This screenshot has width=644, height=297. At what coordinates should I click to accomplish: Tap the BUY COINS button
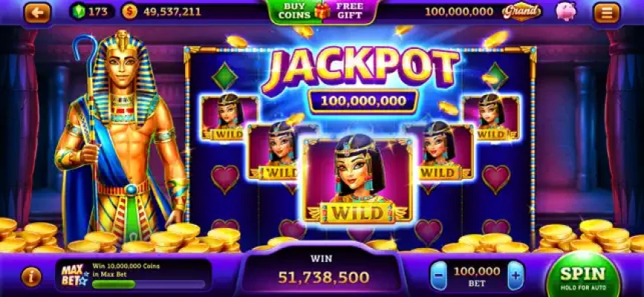pyautogui.click(x=294, y=11)
